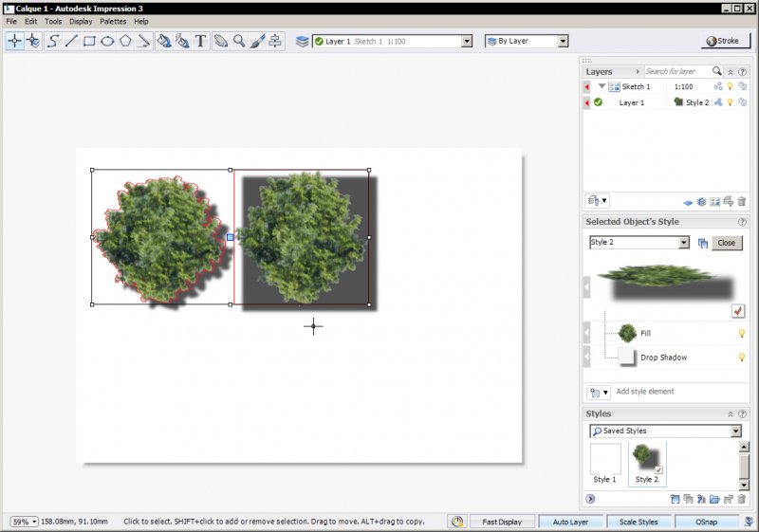Toggle the green check on Layer 1
This screenshot has height=532, width=759.
599,102
